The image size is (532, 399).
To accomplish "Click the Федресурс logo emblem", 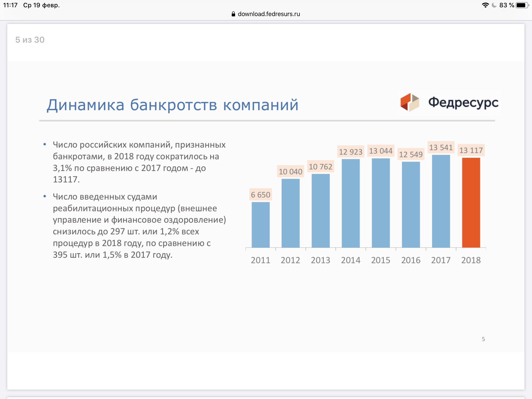I will click(x=410, y=102).
